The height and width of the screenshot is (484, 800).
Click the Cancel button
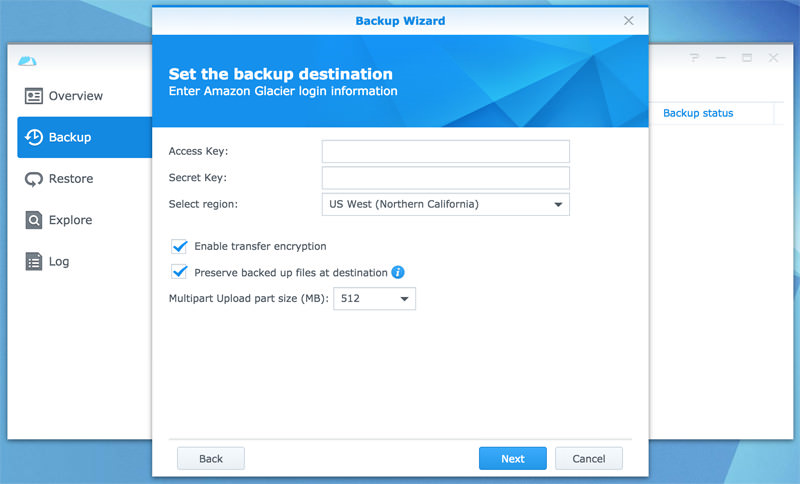589,458
